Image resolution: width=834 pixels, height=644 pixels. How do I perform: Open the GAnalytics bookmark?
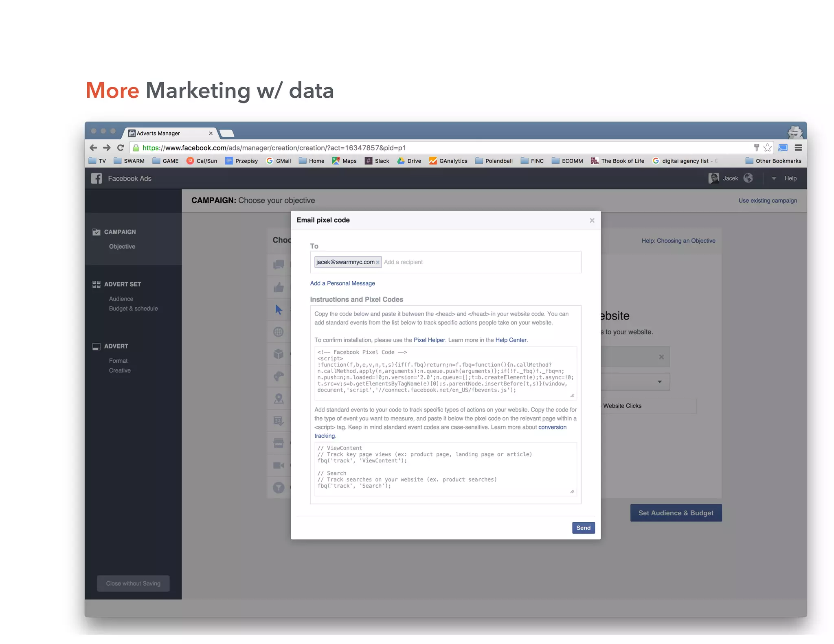[x=448, y=161]
